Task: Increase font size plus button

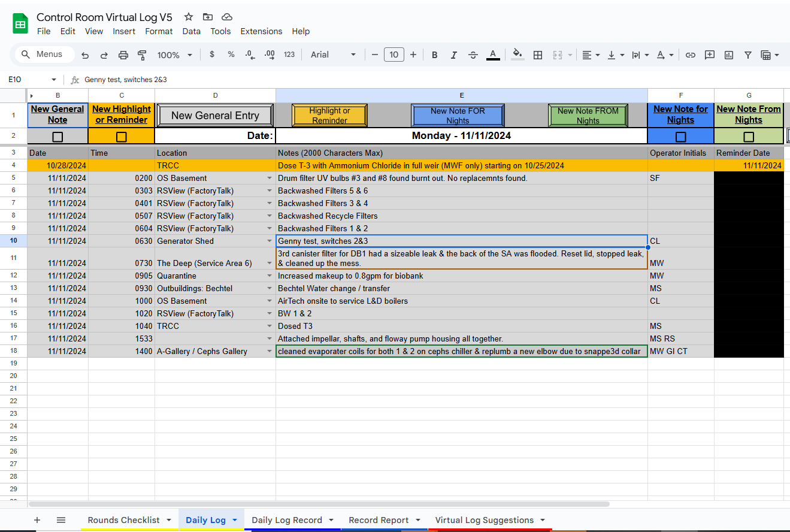Action: (413, 55)
